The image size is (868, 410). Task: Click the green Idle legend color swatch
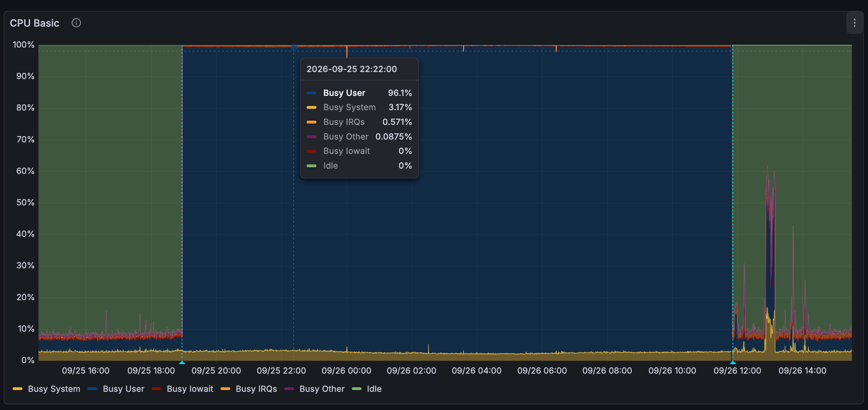pyautogui.click(x=357, y=389)
